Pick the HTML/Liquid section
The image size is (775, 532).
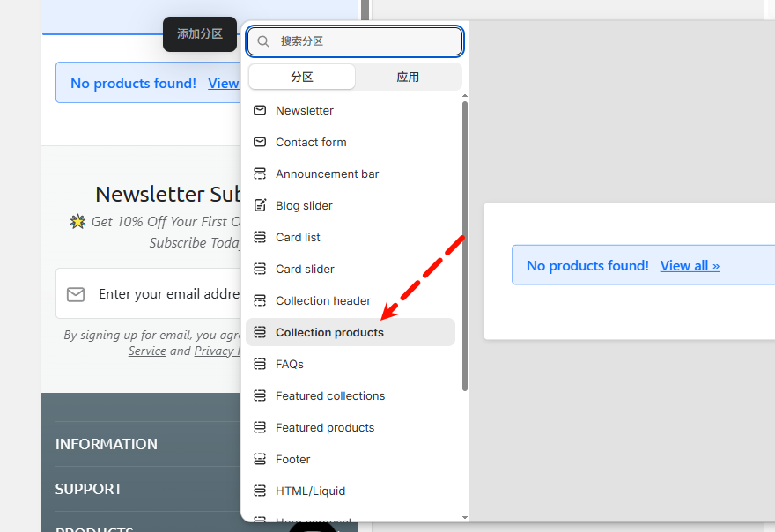click(x=310, y=491)
